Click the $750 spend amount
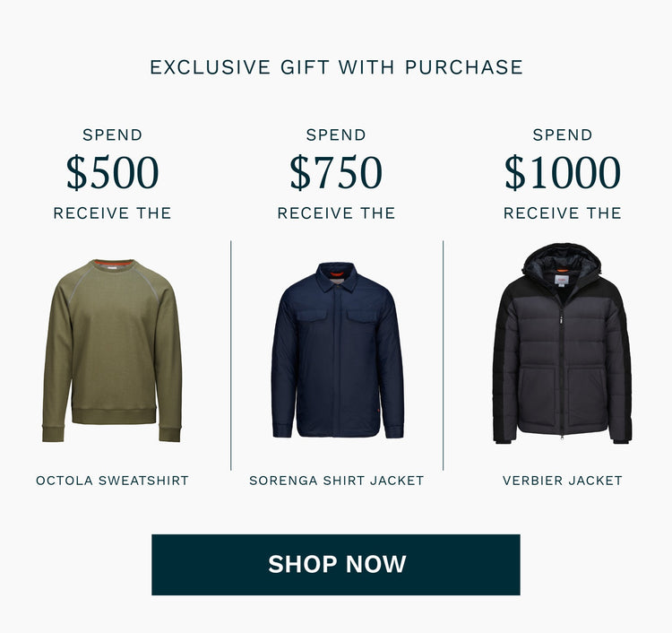 coord(336,172)
